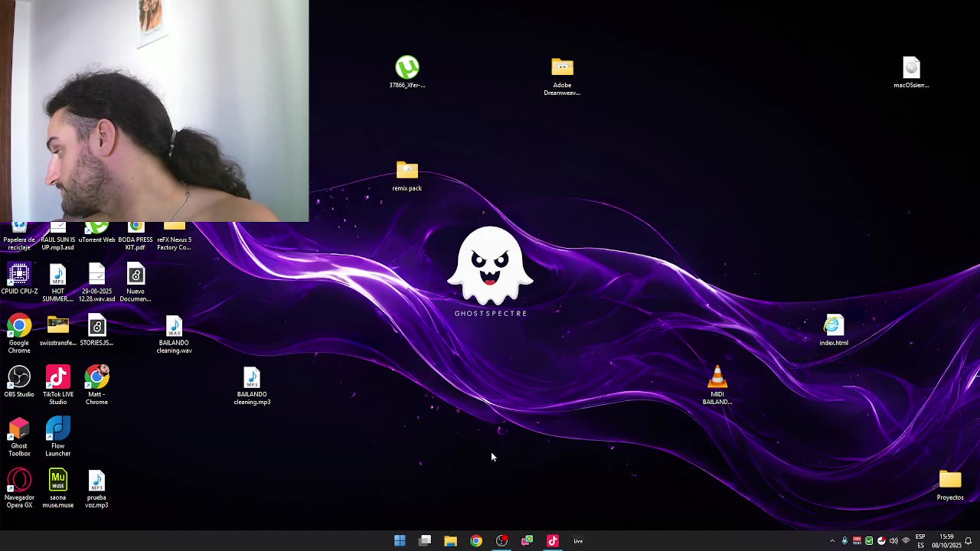Screen dimensions: 980x551
Task: Select the Papelera de reciclaje label
Action: (19, 243)
